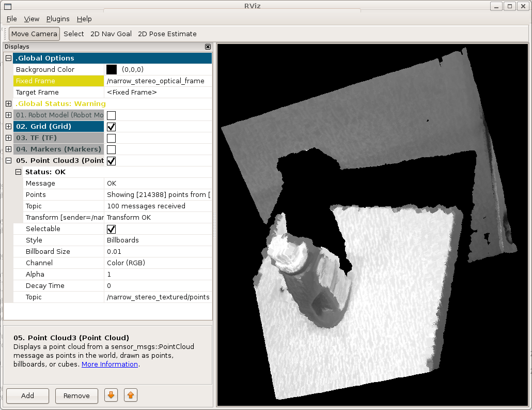Select the Move Camera tool

34,34
